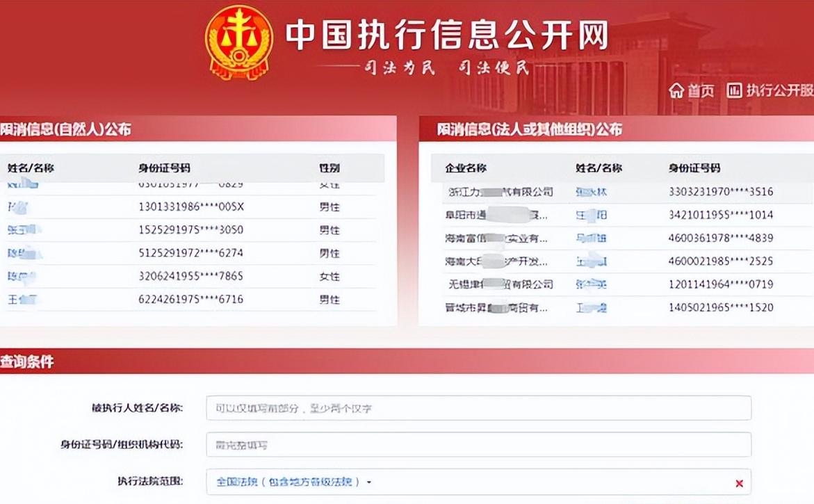Viewport: 814px width, 504px height.
Task: Click the 中国执行信息公开网 site title
Action: tap(447, 34)
